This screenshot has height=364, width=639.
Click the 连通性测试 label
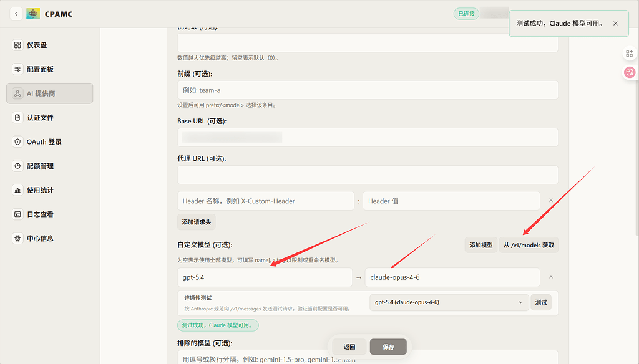tap(198, 298)
